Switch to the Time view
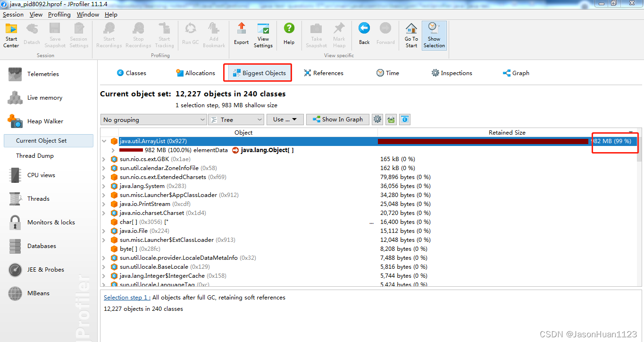The width and height of the screenshot is (644, 342). coord(388,73)
